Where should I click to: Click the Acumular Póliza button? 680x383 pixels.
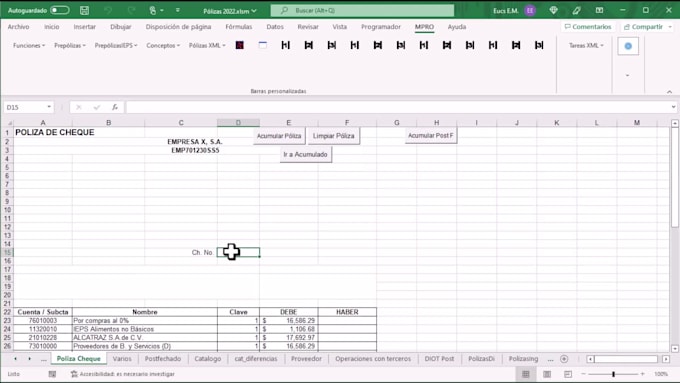tap(279, 136)
